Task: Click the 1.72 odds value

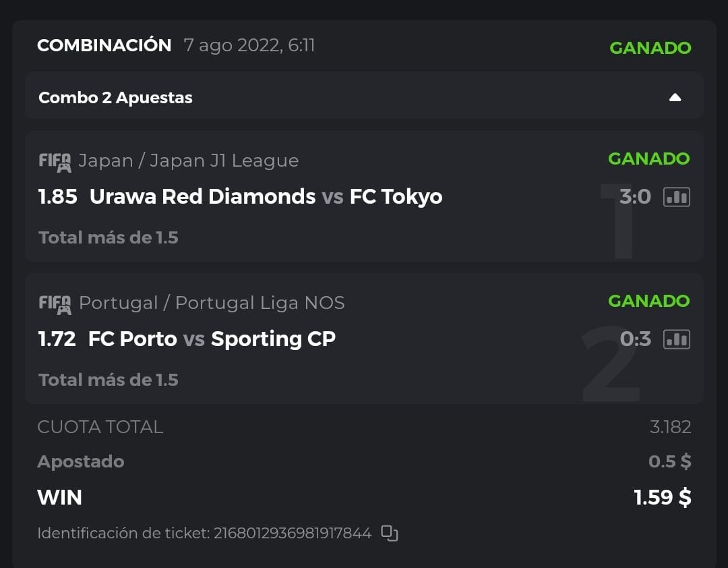Action: pos(57,339)
